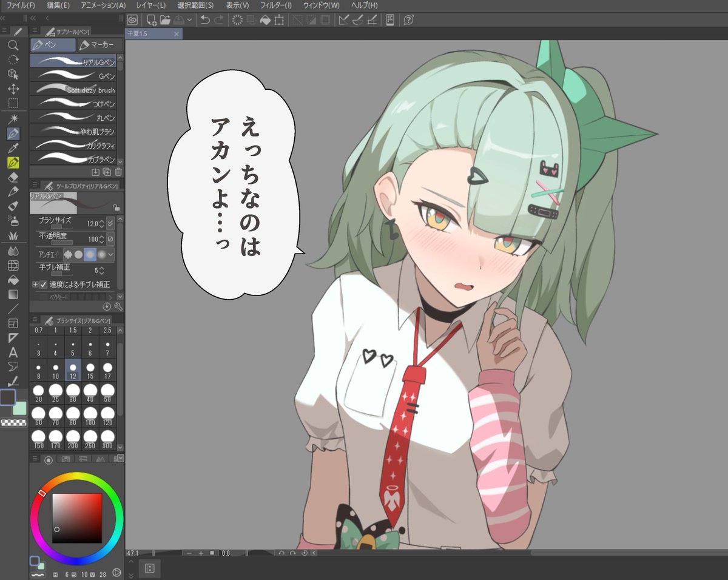The width and height of the screenshot is (728, 580).
Task: Open the color panel tab overflow dropdown
Action: (120, 458)
